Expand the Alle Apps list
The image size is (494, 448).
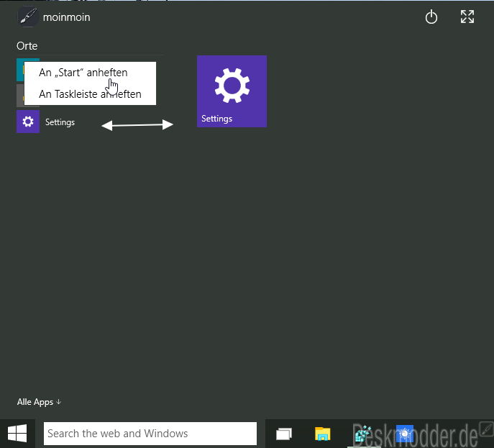point(39,402)
